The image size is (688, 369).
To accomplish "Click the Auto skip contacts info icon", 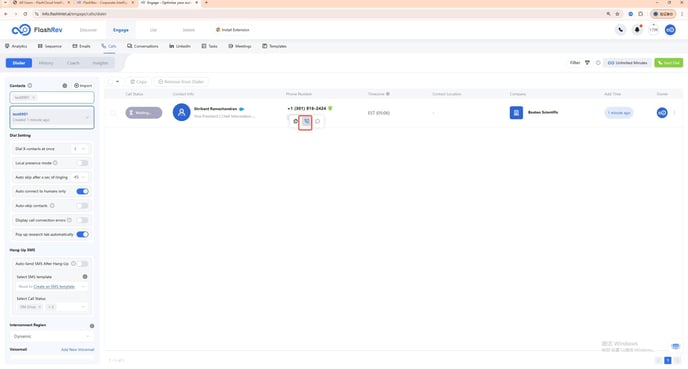I will (52, 205).
